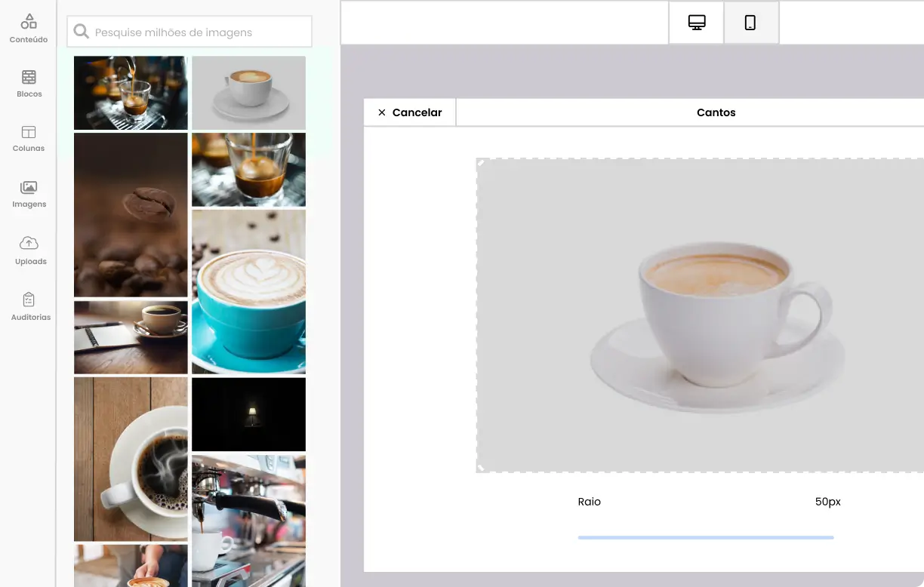Open the Colunas panel

pyautogui.click(x=29, y=138)
